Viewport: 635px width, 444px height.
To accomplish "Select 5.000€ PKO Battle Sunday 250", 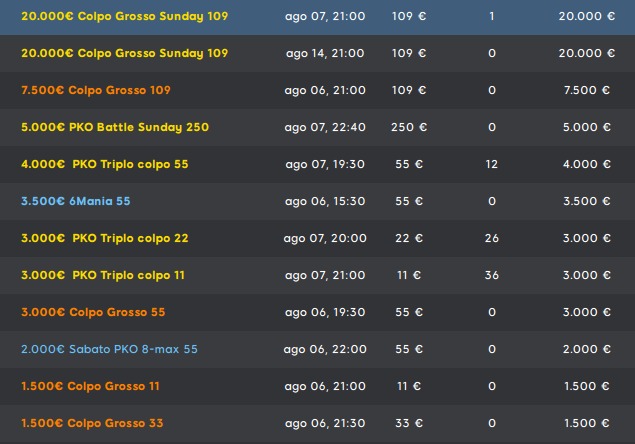I will click(x=318, y=127).
